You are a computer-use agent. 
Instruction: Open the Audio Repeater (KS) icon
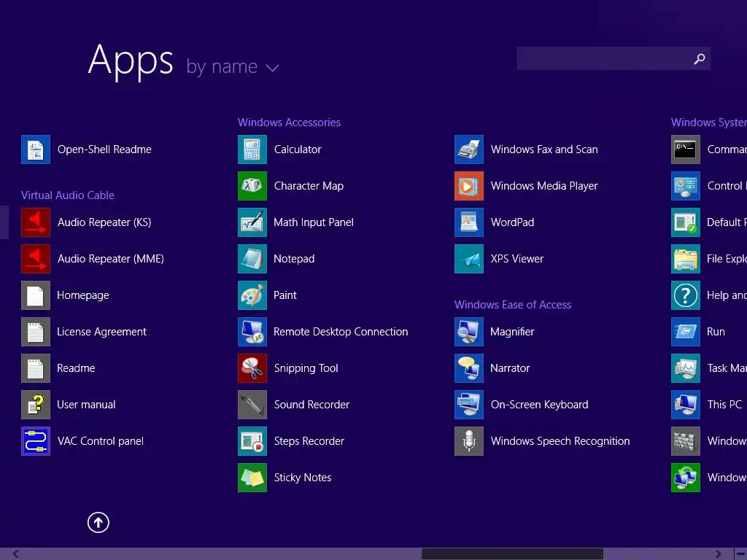pos(36,222)
